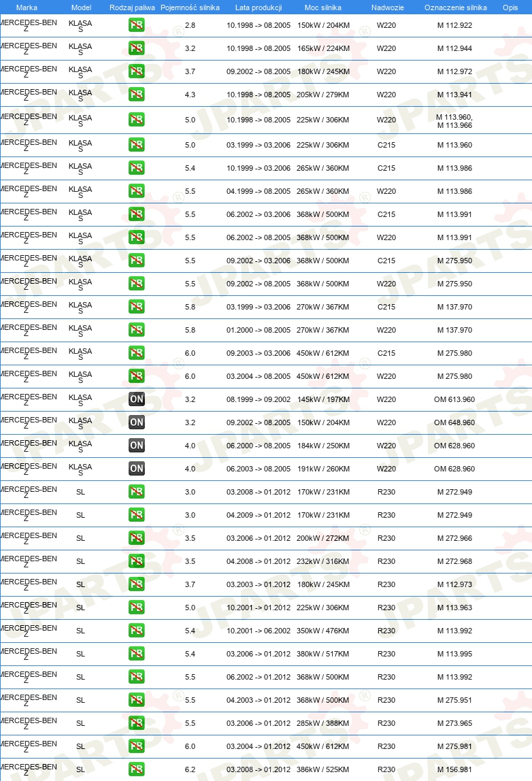Screen dimensions: 532x781
Task: Click petrol fuel icon in M 273.965 row
Action: (137, 723)
